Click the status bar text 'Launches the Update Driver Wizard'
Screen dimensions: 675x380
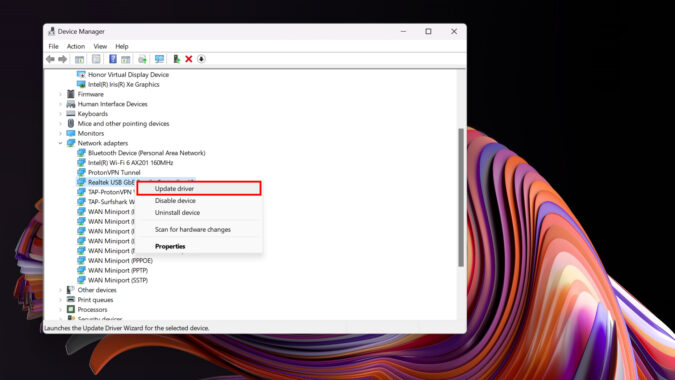tap(127, 328)
